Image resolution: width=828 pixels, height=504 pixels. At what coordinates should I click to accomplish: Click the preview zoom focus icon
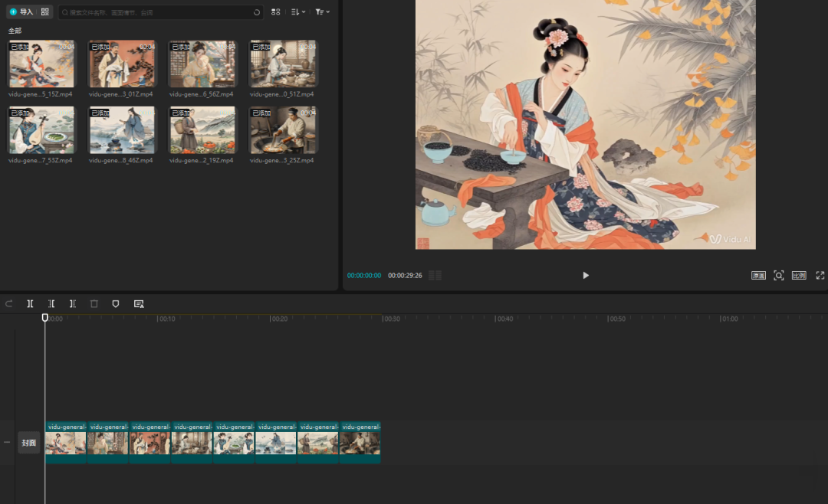(x=779, y=276)
